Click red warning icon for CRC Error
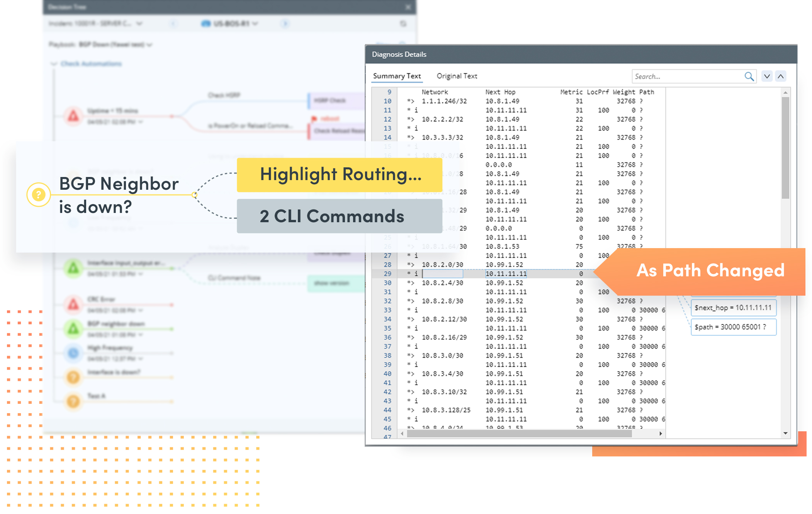The width and height of the screenshot is (812, 514). tap(73, 305)
